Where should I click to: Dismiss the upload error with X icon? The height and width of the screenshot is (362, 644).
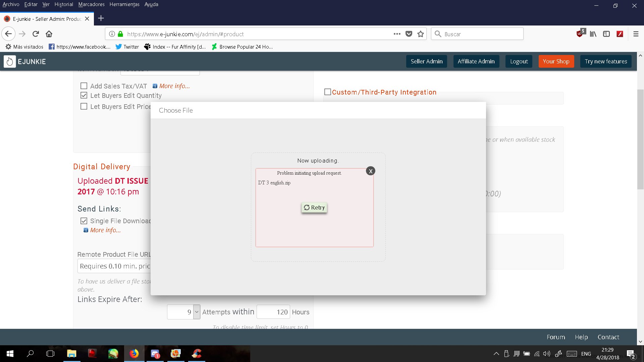370,171
